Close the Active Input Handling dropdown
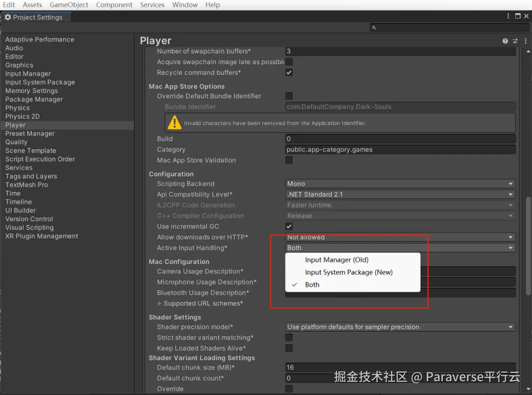This screenshot has width=532, height=395. [x=400, y=248]
